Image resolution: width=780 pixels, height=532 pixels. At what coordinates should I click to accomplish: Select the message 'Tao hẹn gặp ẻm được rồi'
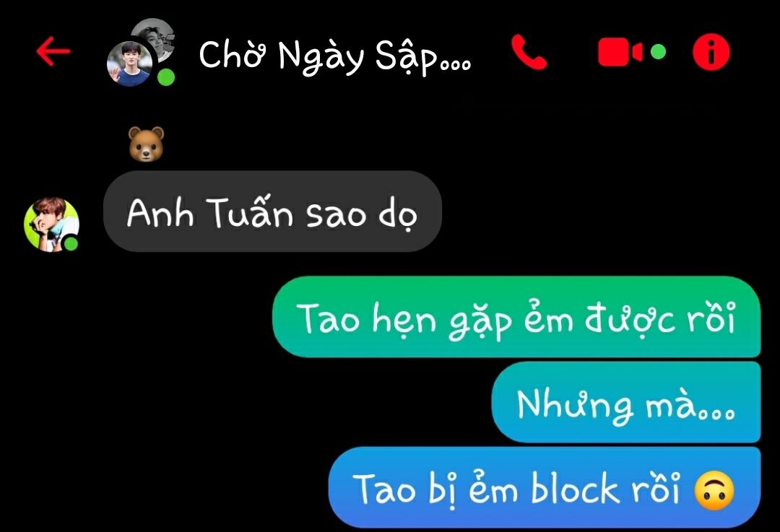pyautogui.click(x=516, y=317)
